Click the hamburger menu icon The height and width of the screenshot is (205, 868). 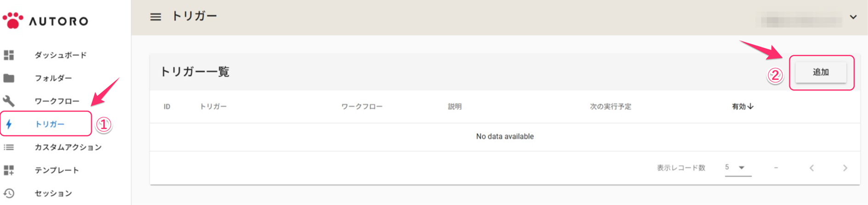(x=156, y=17)
